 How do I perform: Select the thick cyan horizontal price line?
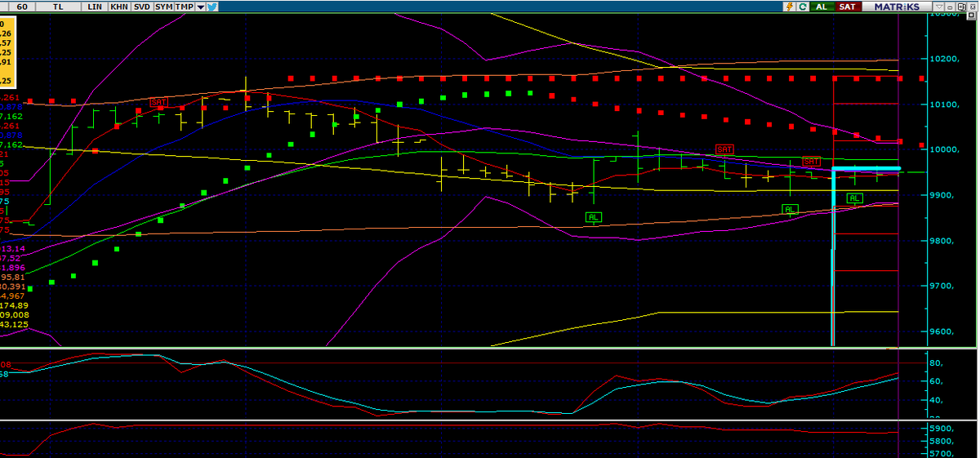tap(866, 169)
